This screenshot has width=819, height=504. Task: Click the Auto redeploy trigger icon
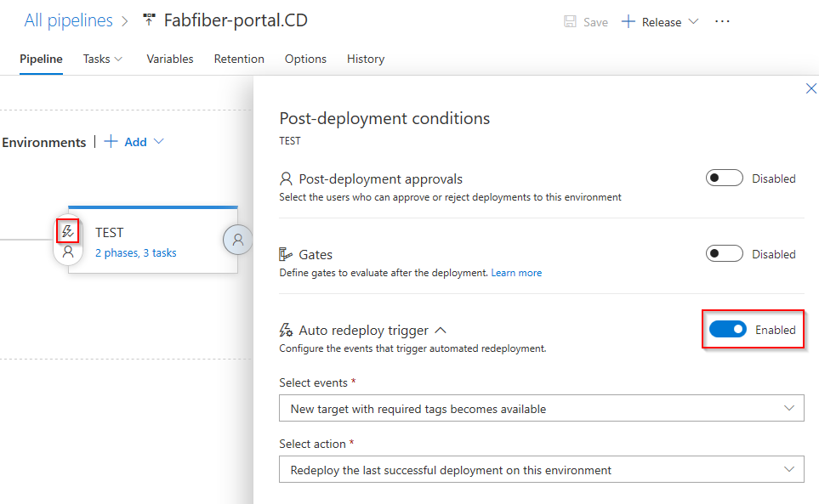tap(286, 330)
